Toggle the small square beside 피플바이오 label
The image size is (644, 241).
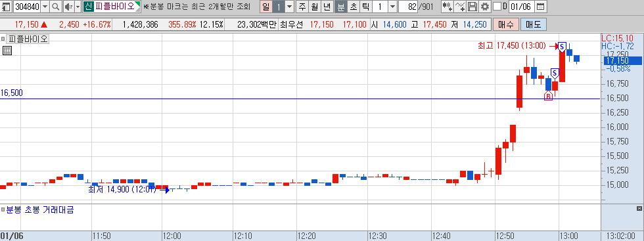coord(3,39)
